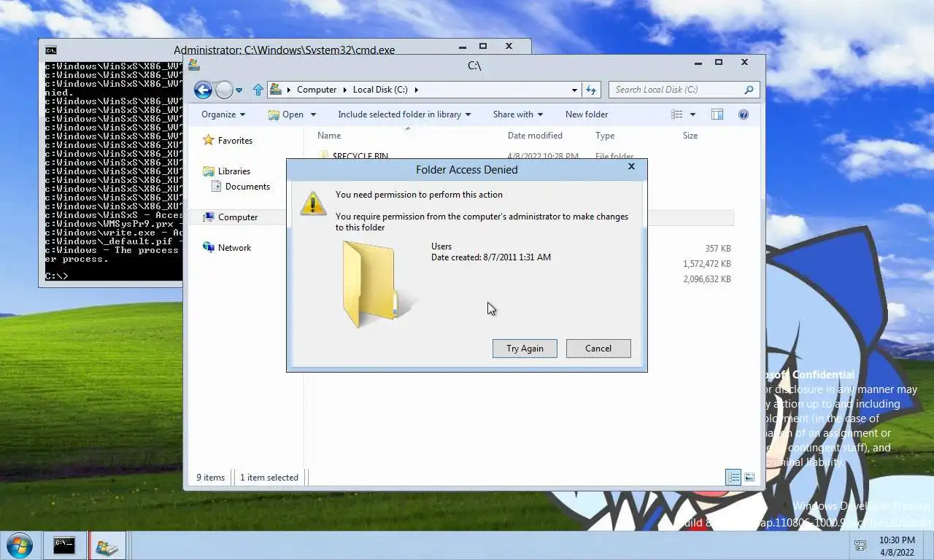Toggle the preview pane icon
This screenshot has width=934, height=560.
click(717, 114)
